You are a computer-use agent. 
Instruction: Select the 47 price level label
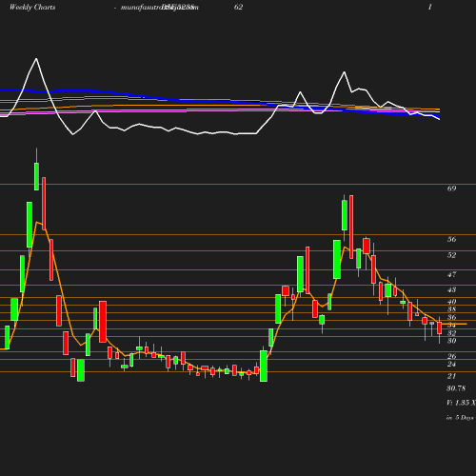pyautogui.click(x=451, y=274)
